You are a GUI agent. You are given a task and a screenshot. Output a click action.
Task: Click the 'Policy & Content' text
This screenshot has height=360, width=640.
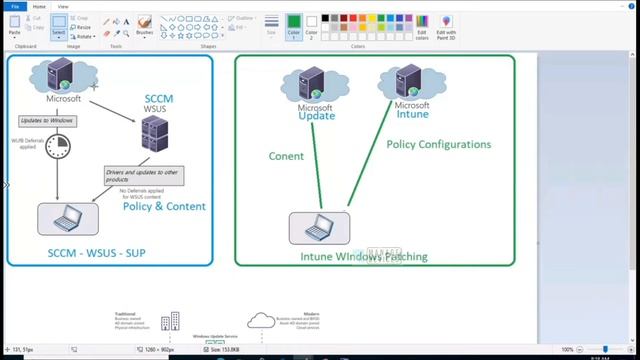164,207
